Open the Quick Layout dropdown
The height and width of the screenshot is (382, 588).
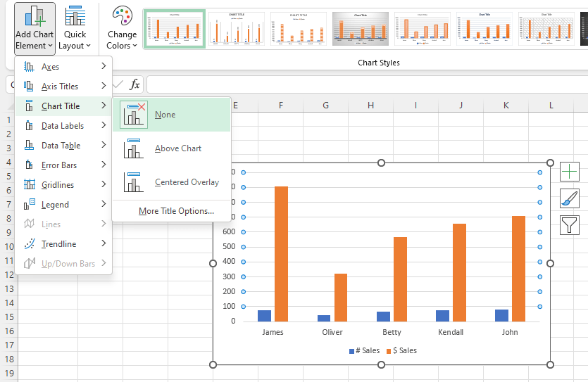(x=75, y=28)
